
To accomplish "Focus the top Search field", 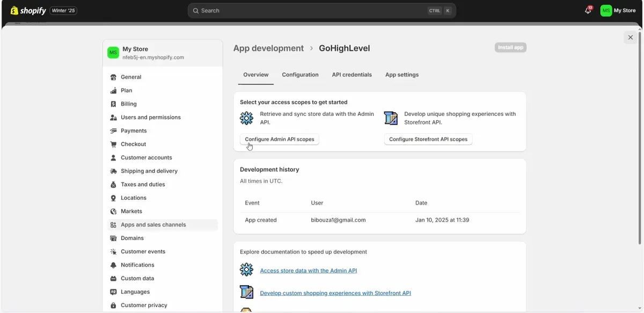I will (x=322, y=10).
